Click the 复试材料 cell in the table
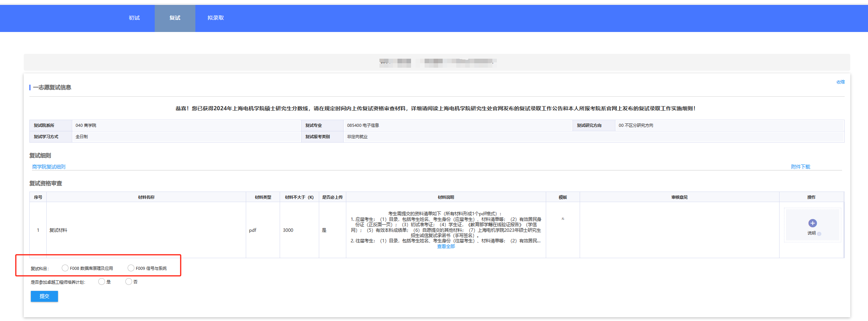The image size is (868, 321). click(58, 230)
